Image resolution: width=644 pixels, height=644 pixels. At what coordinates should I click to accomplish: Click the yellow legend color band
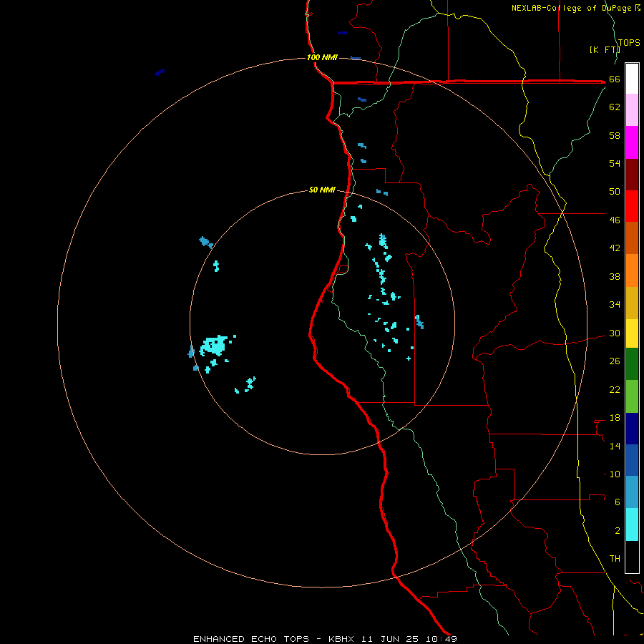pyautogui.click(x=632, y=333)
